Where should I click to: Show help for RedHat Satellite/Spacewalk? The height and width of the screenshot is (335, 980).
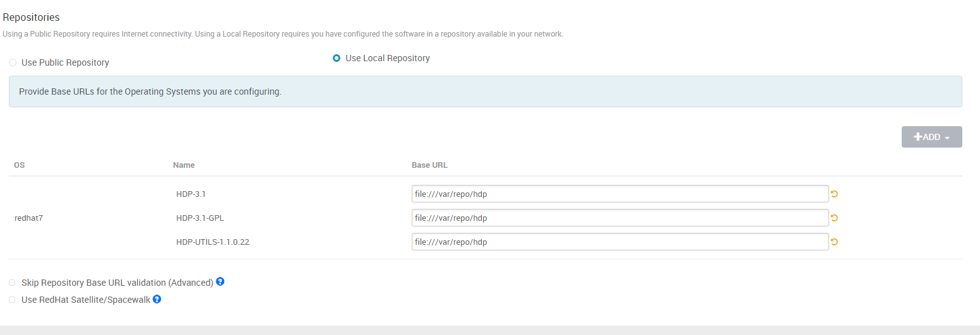(x=157, y=299)
